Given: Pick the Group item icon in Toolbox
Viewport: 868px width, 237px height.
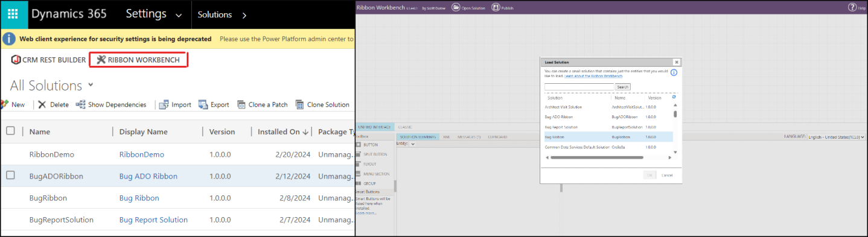Looking at the screenshot, I should (358, 183).
